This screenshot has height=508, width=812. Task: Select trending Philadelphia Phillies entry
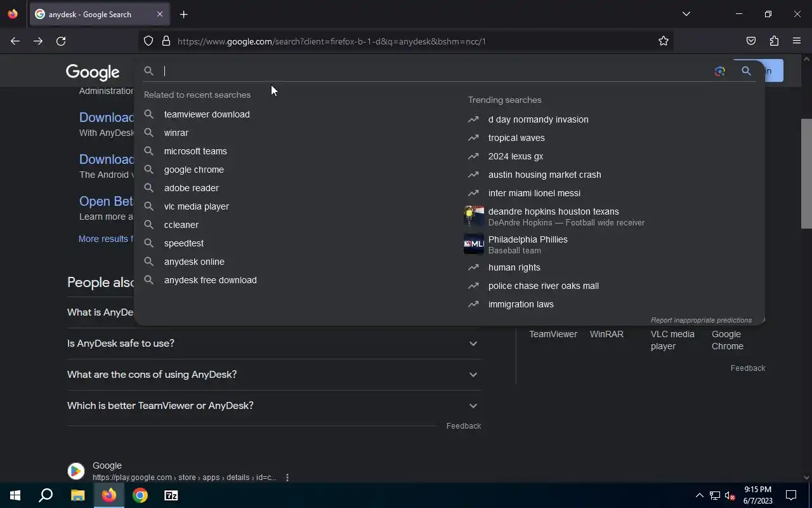[x=528, y=244]
